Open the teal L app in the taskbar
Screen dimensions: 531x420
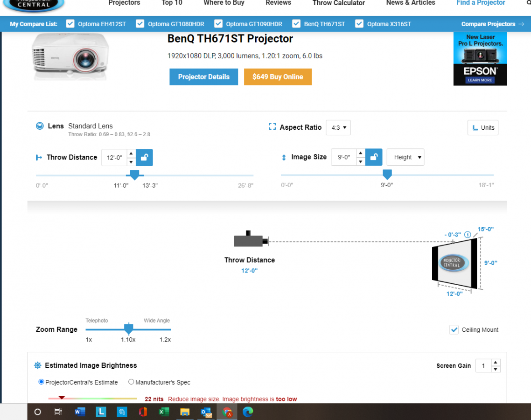[101, 412]
